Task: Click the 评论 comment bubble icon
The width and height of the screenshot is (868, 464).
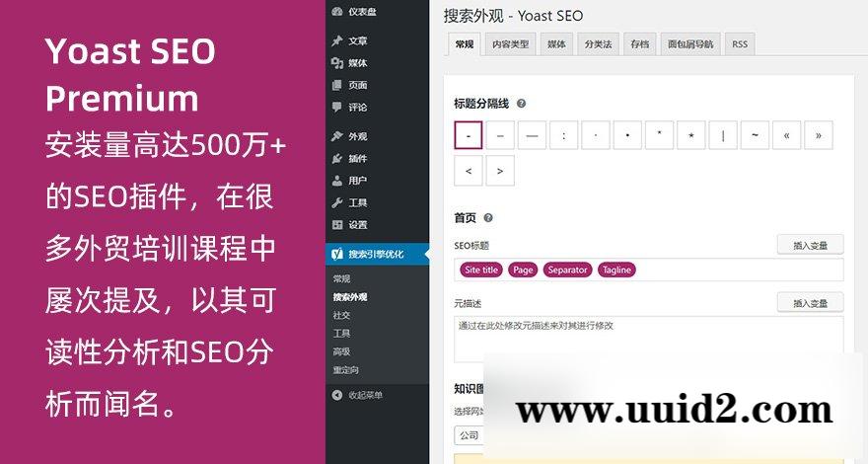Action: click(x=337, y=107)
